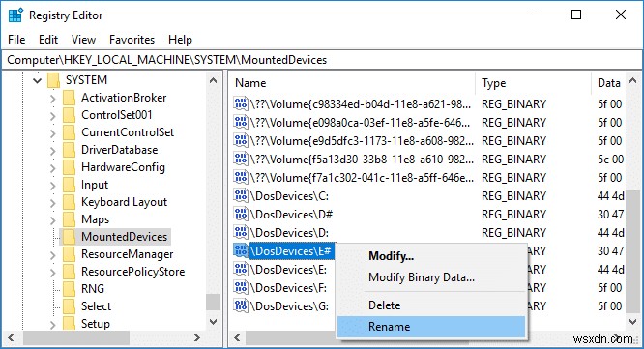Screen dimensions: 644x349
Task: Choose Delete from the context menu
Action: pos(431,305)
